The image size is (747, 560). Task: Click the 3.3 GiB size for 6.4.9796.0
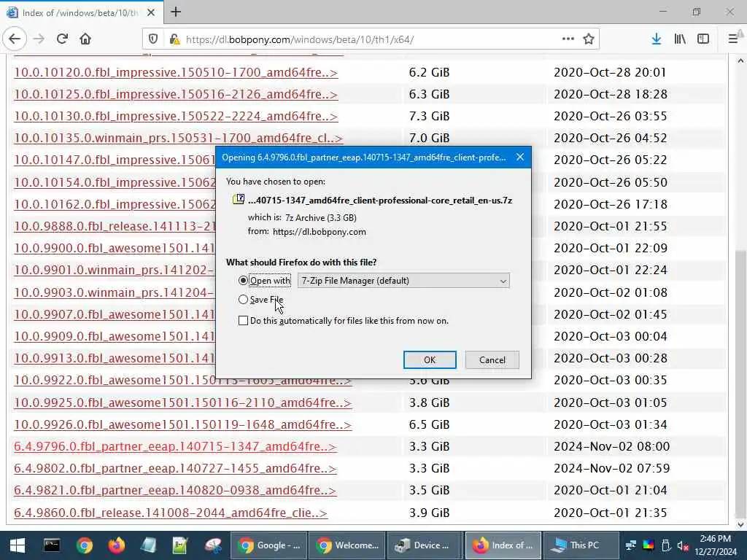coord(429,447)
